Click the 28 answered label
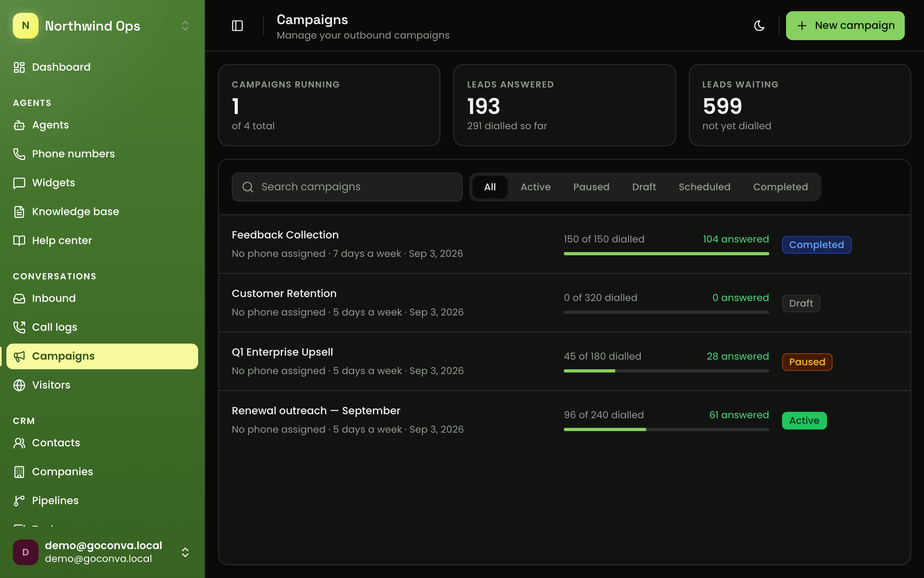Screen dimensions: 924x578 pyautogui.click(x=738, y=356)
